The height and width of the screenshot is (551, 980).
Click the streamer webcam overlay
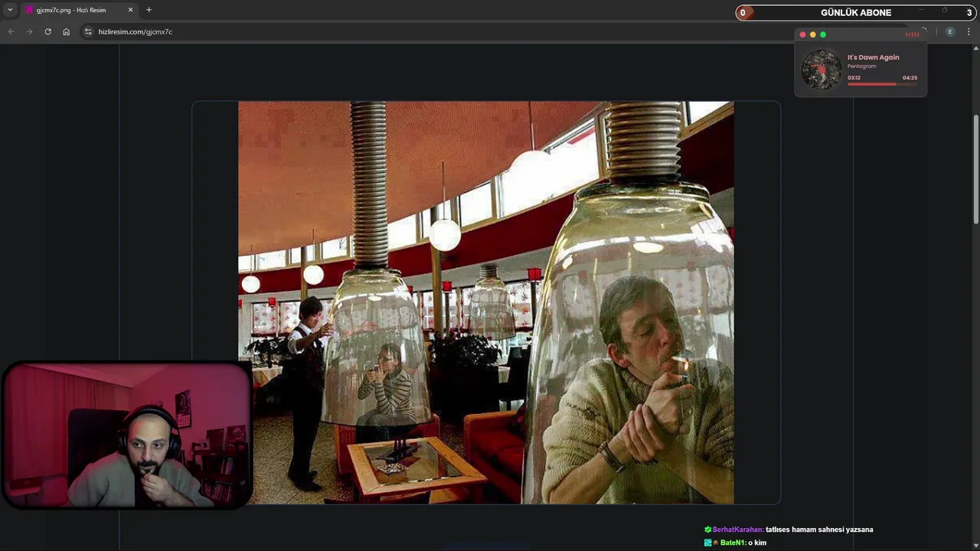[126, 435]
